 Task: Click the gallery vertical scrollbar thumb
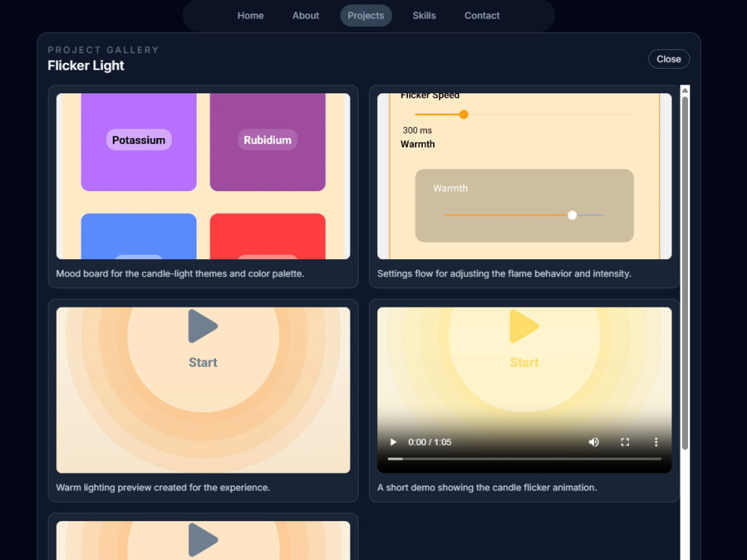[685, 273]
